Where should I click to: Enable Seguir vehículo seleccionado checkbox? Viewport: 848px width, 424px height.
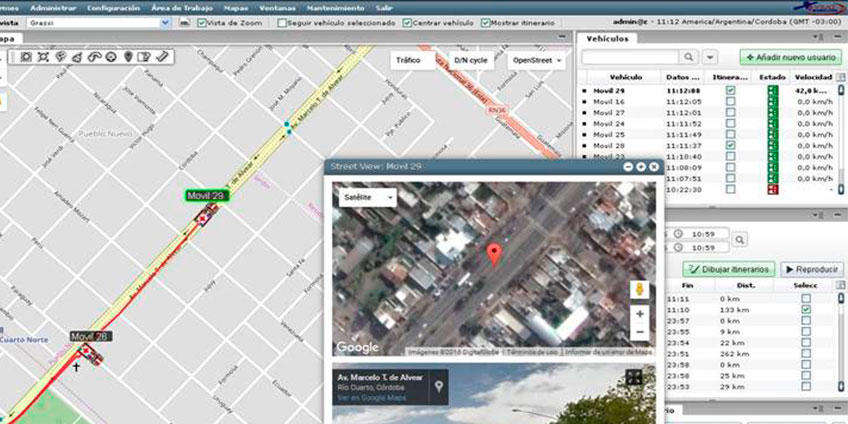282,22
